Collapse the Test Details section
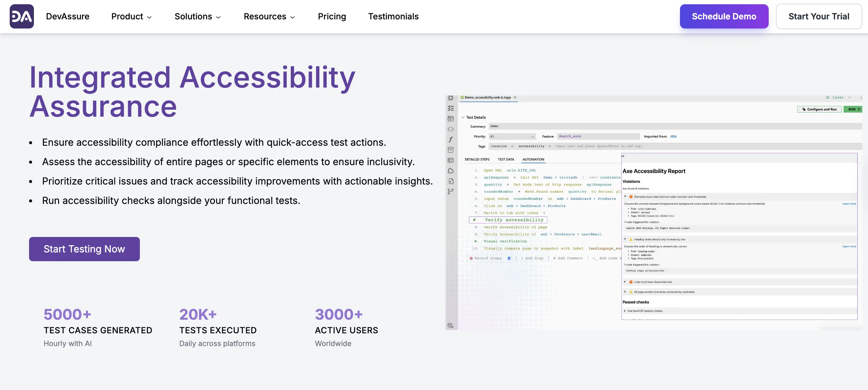 (x=464, y=117)
